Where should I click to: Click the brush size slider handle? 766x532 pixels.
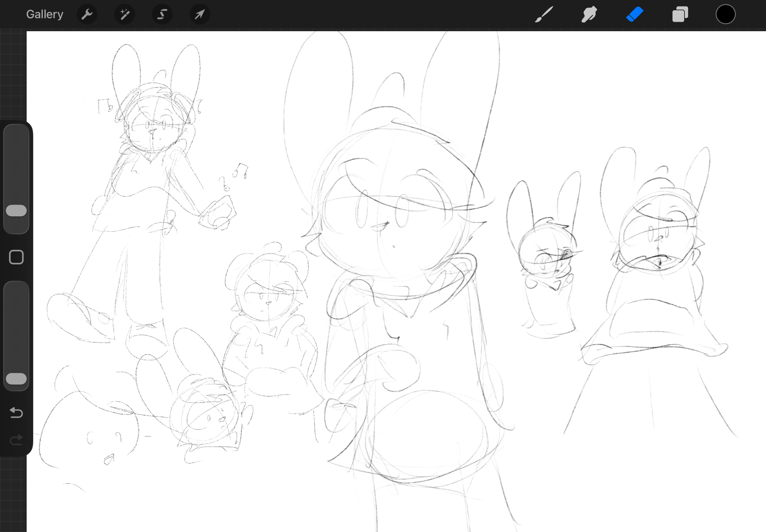point(16,211)
